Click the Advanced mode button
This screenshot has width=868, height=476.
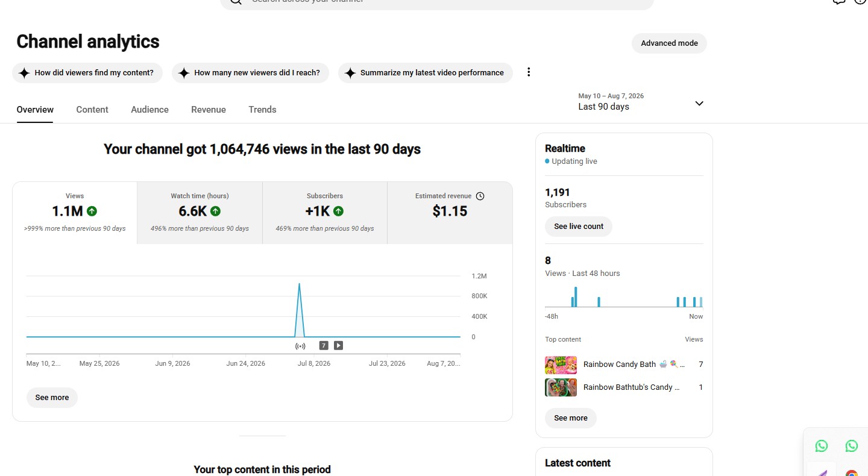pyautogui.click(x=669, y=43)
